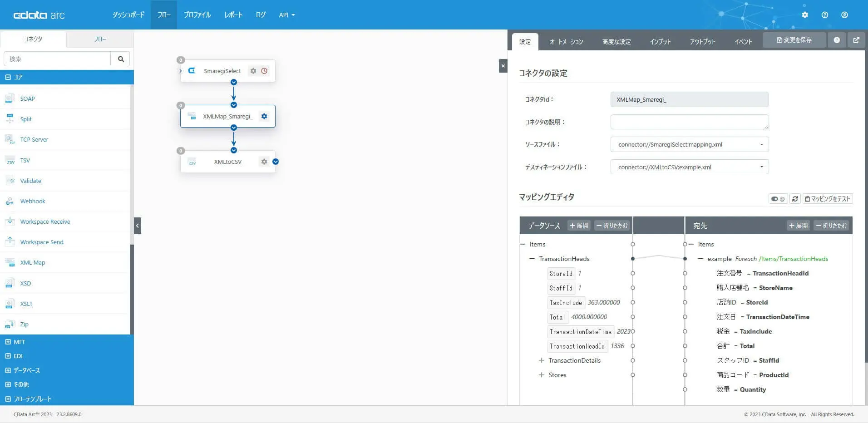Switch to the インプット tab

coord(660,42)
